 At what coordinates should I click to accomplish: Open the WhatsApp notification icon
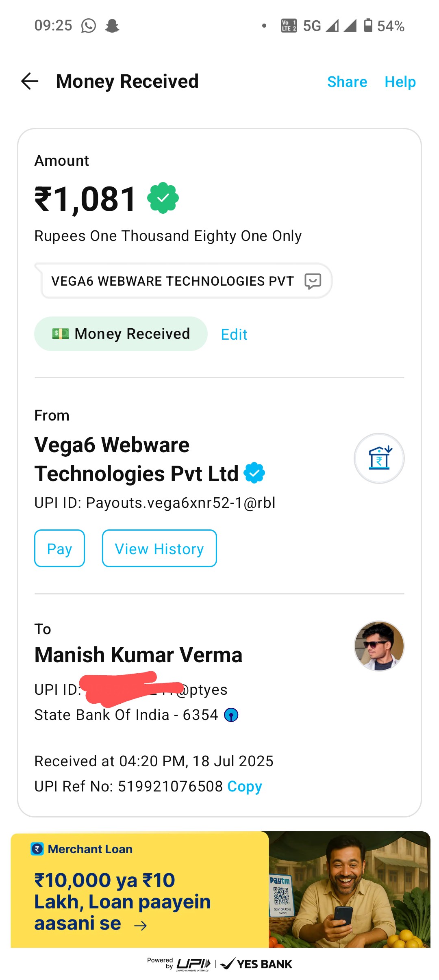point(89,26)
